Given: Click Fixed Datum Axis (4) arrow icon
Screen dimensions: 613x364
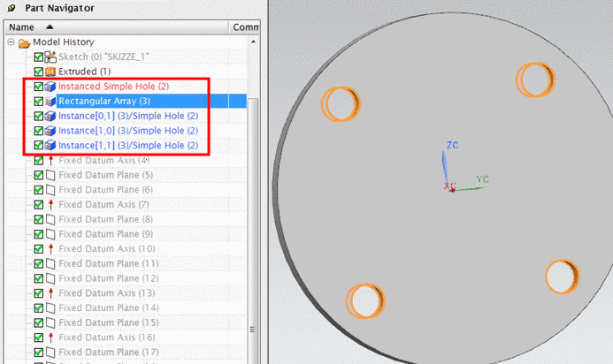Looking at the screenshot, I should click(x=50, y=161).
